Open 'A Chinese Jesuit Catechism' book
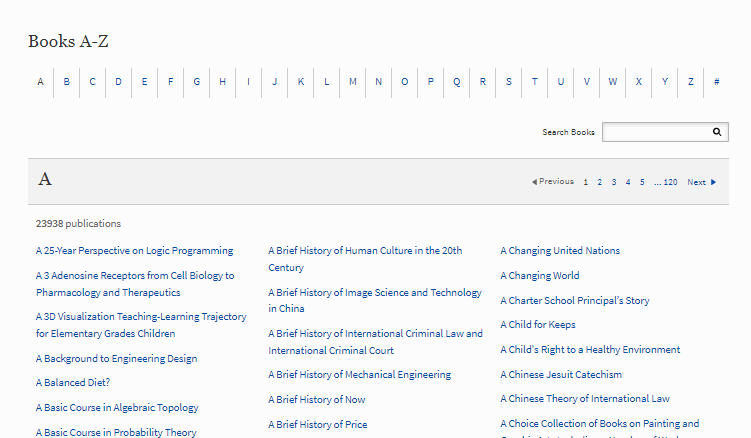This screenshot has height=438, width=751. pos(561,375)
